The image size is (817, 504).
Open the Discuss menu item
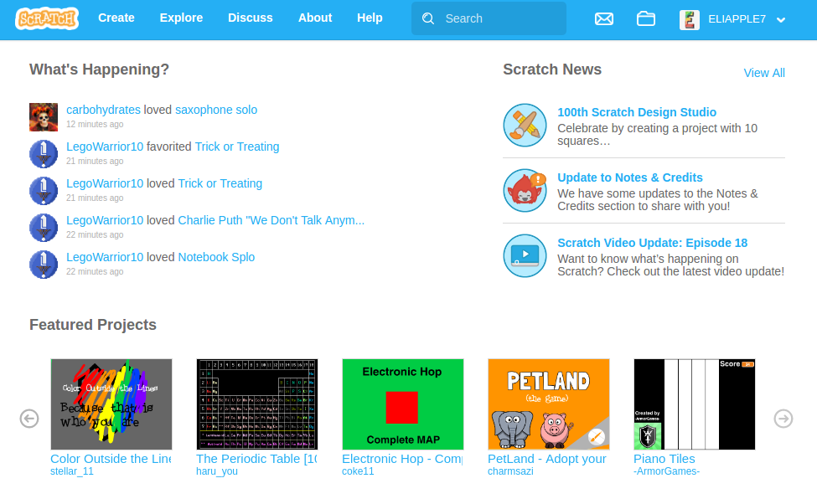250,18
